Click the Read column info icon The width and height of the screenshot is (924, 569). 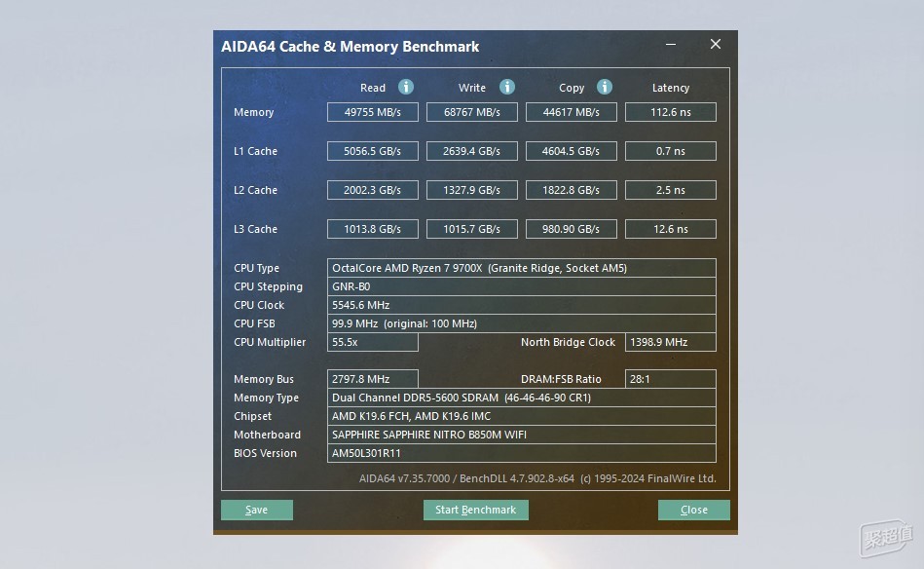point(405,87)
